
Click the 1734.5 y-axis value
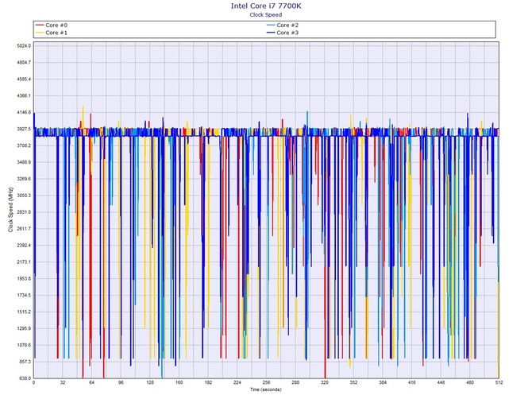point(24,296)
